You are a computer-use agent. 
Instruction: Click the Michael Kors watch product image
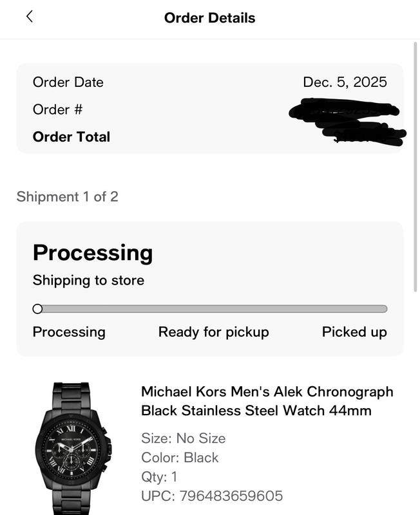point(72,448)
